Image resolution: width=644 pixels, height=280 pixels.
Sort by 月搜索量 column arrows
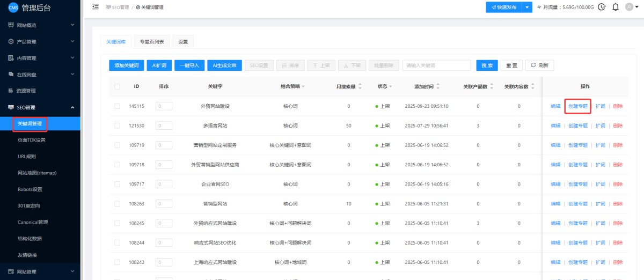point(360,86)
